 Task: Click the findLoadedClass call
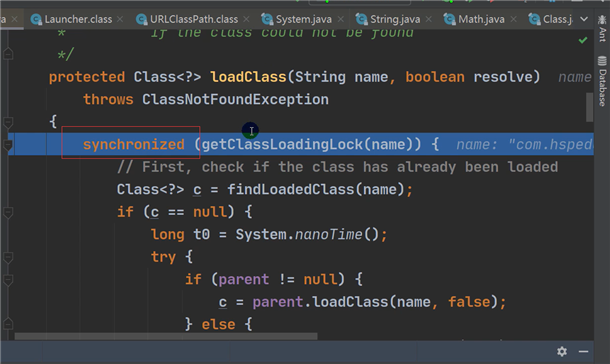[292, 190]
